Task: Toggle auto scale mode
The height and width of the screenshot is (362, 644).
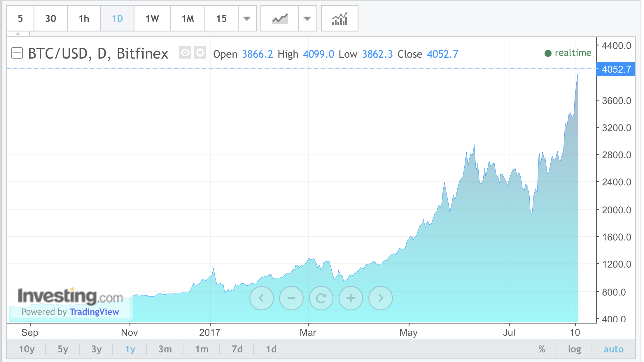Action: 614,349
